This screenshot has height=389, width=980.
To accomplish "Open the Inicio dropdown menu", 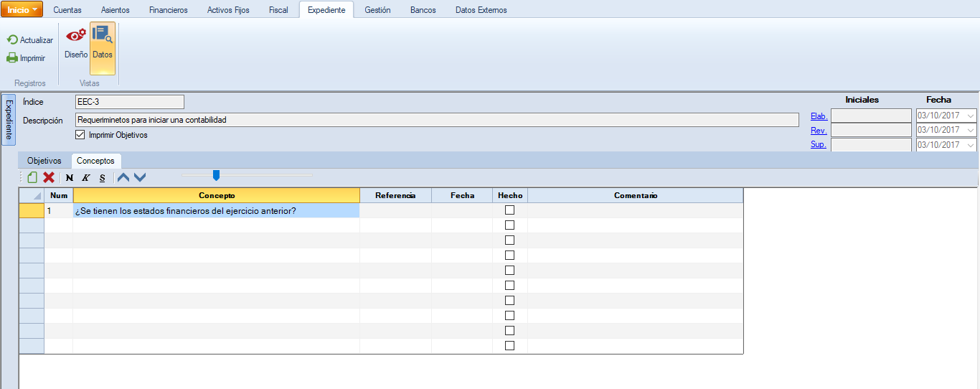I will click(22, 9).
